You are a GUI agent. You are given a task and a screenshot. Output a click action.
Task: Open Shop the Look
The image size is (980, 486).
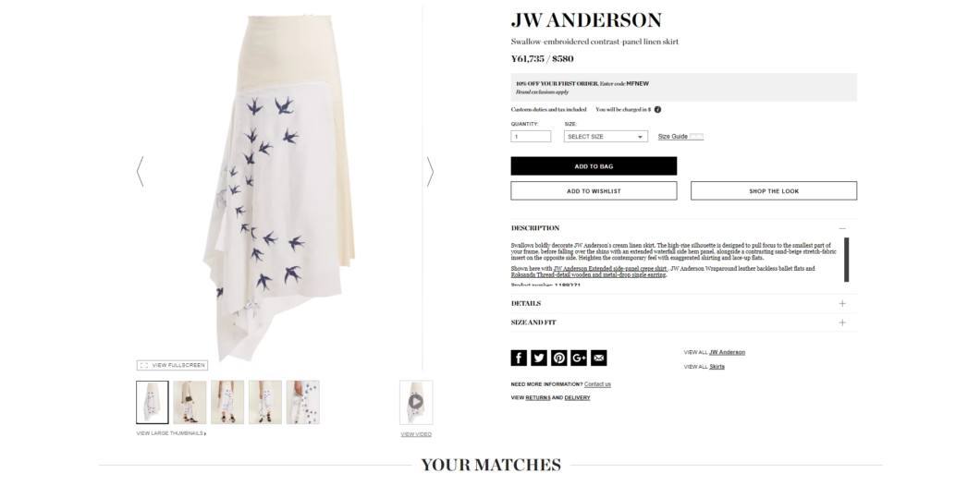coord(774,191)
